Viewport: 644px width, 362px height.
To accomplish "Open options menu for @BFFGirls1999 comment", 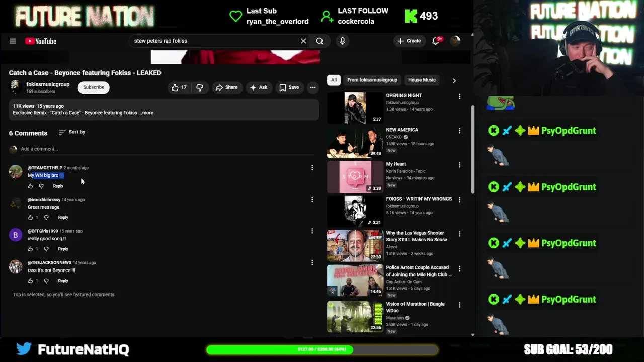I will click(x=312, y=231).
